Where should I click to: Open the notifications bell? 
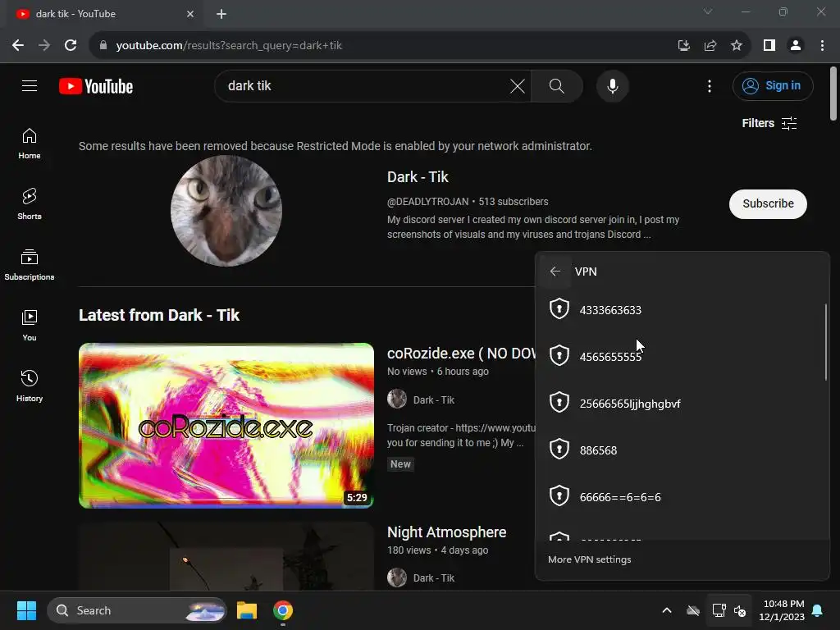(818, 610)
